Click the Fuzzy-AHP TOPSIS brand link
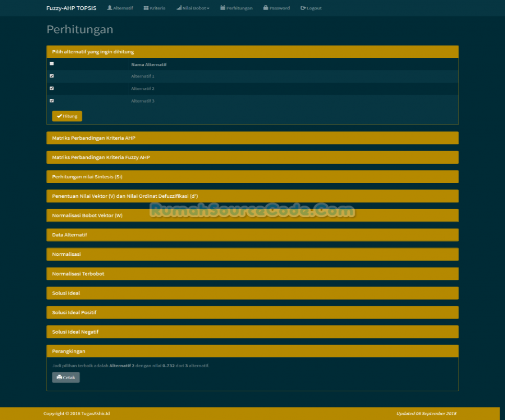This screenshot has width=505, height=420. click(71, 8)
